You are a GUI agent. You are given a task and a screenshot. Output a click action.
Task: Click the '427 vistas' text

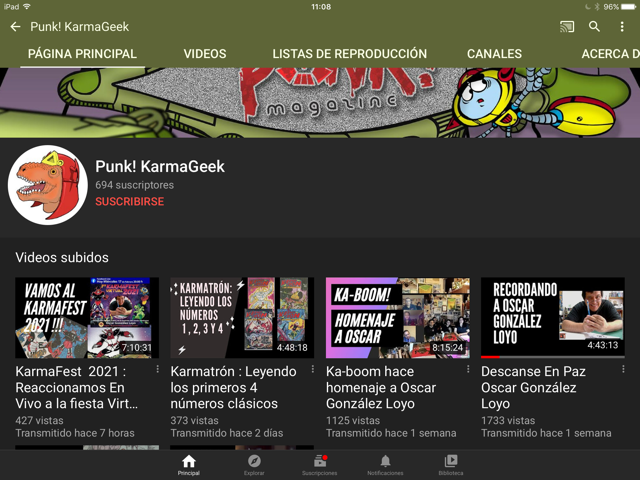40,420
